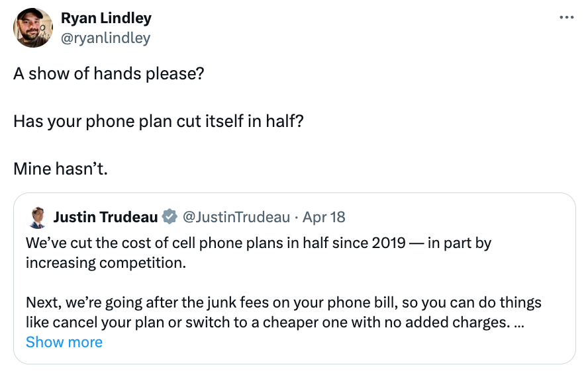Select 'like cancel your plan' line

[275, 322]
